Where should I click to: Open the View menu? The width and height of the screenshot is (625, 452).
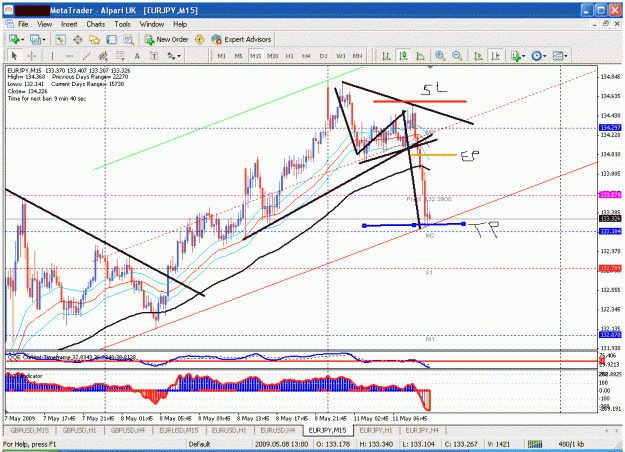coord(44,24)
